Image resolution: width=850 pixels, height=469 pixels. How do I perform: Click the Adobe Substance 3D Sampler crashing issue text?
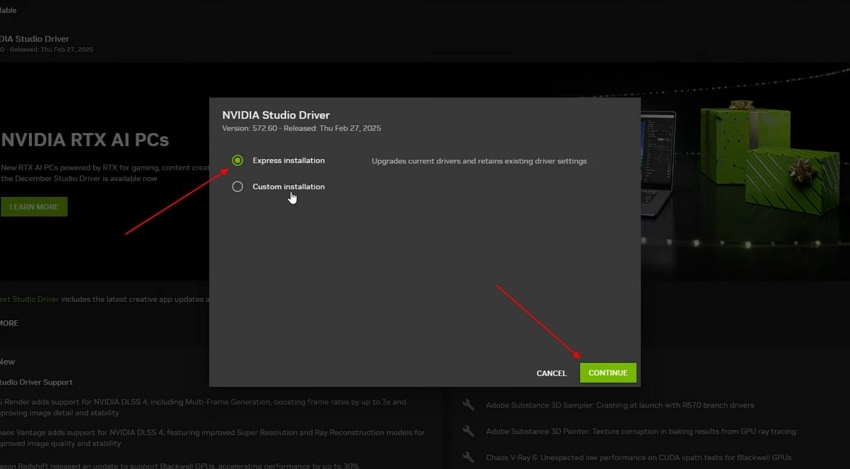click(x=620, y=405)
